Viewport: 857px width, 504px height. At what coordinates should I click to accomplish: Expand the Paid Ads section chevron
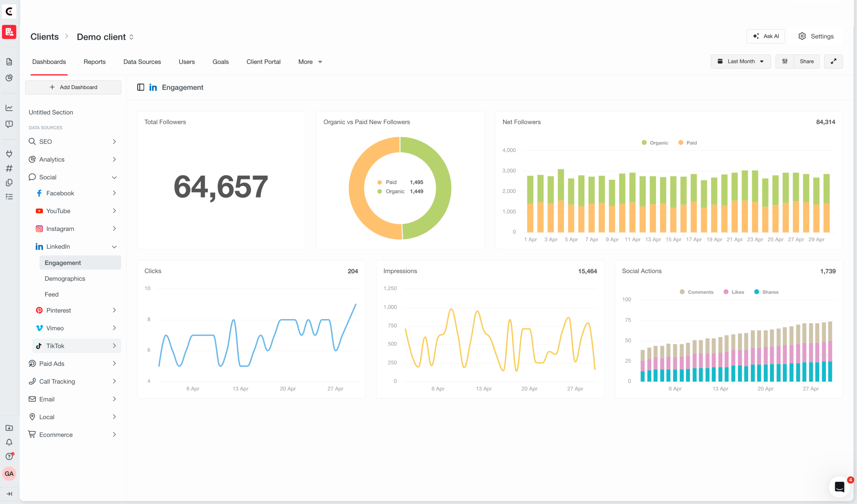[x=114, y=363]
